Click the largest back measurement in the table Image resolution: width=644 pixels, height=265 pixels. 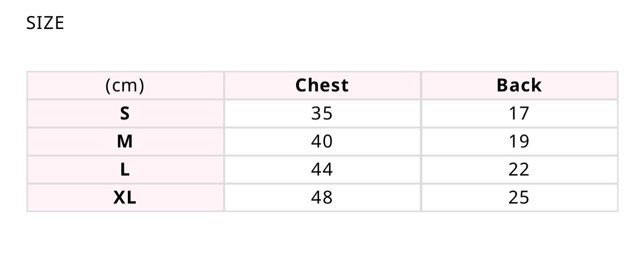click(x=519, y=198)
